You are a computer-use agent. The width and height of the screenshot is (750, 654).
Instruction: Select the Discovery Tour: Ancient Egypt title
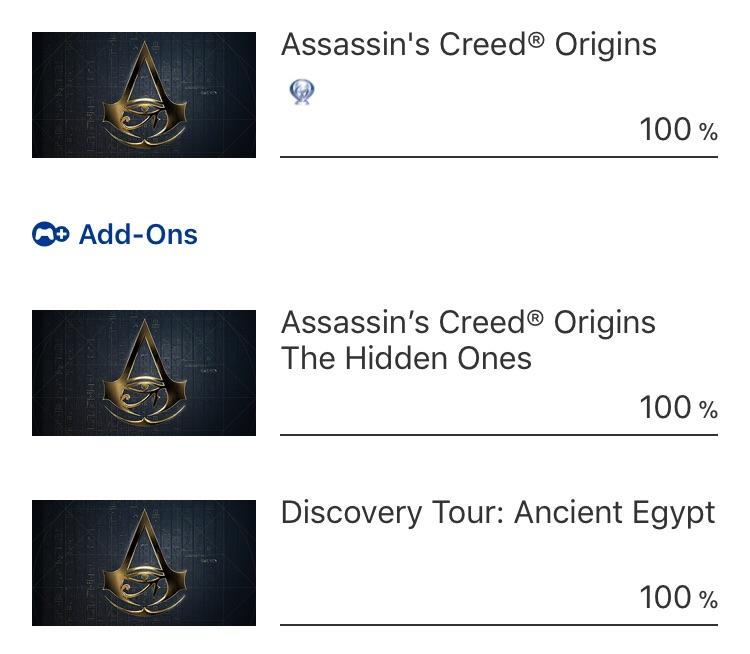click(498, 513)
